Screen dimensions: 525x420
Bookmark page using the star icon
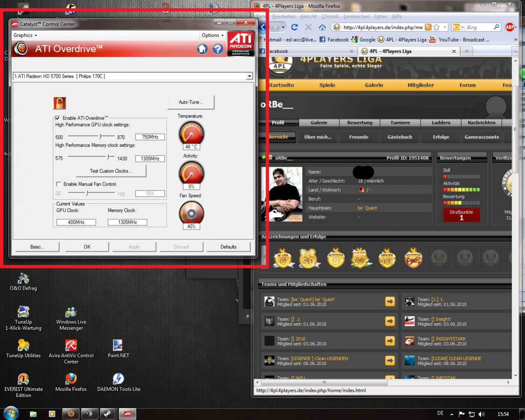436,27
